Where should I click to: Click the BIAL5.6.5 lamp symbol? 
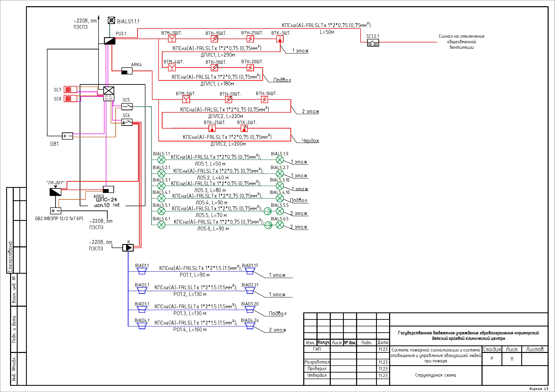pyautogui.click(x=280, y=225)
